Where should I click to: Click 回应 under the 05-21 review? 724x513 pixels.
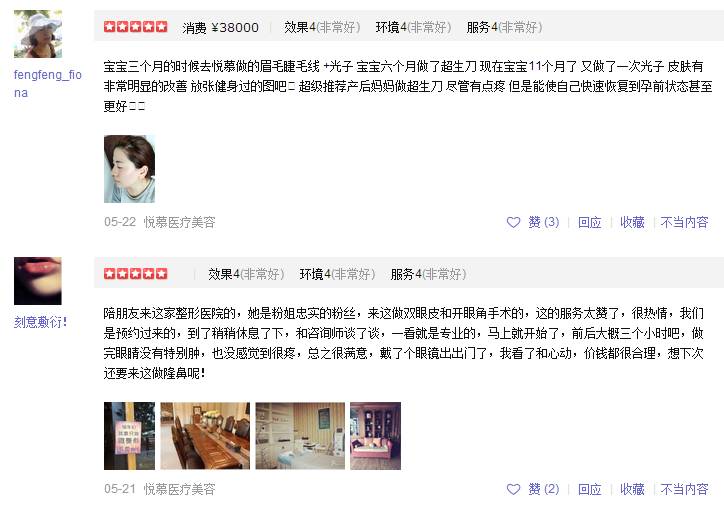[x=590, y=489]
